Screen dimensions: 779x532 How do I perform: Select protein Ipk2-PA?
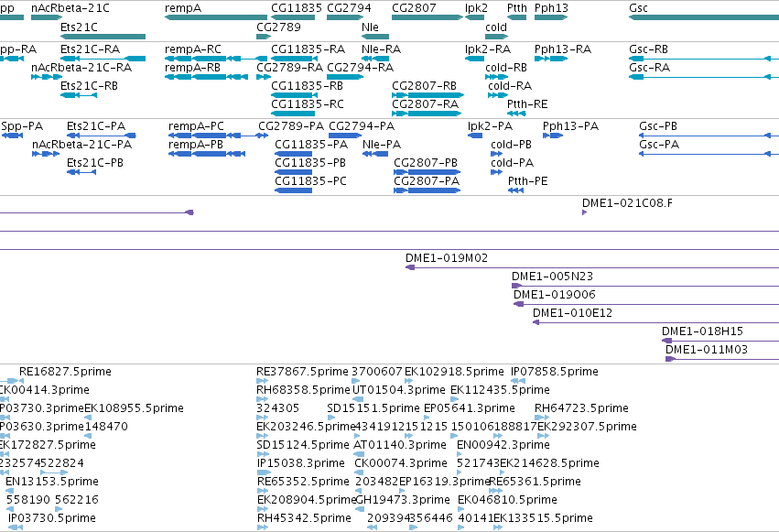click(x=491, y=125)
